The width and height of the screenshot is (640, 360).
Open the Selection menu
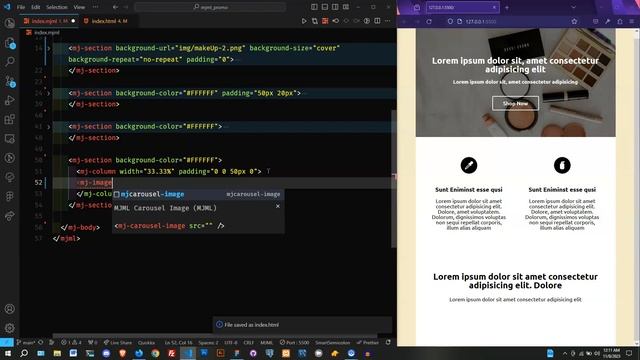point(57,7)
